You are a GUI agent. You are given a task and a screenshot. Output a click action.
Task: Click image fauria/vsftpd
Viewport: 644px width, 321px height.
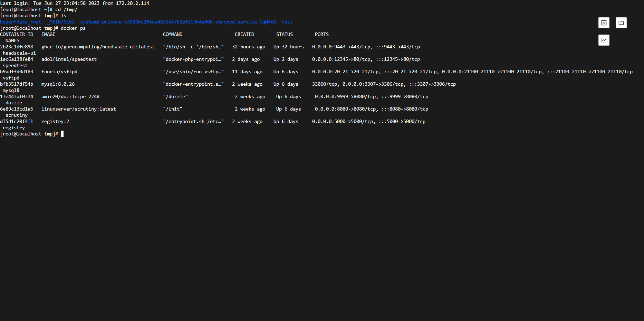coord(59,72)
